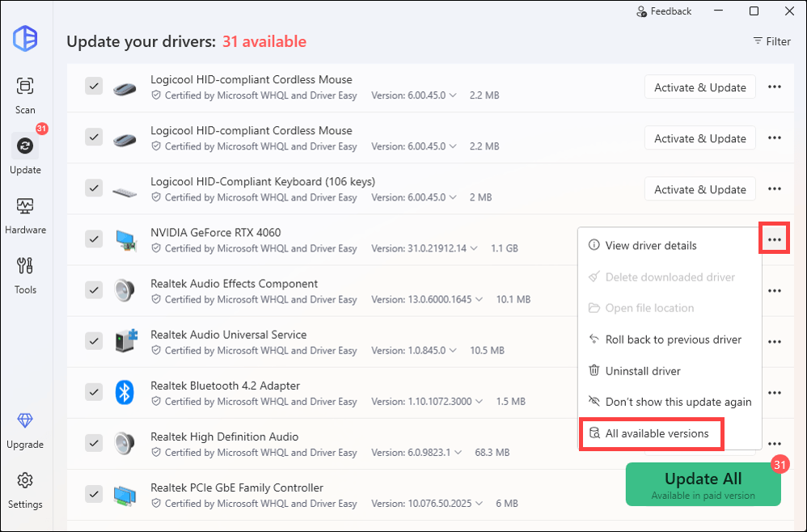The height and width of the screenshot is (532, 807).
Task: Open the Scan section
Action: [x=25, y=95]
